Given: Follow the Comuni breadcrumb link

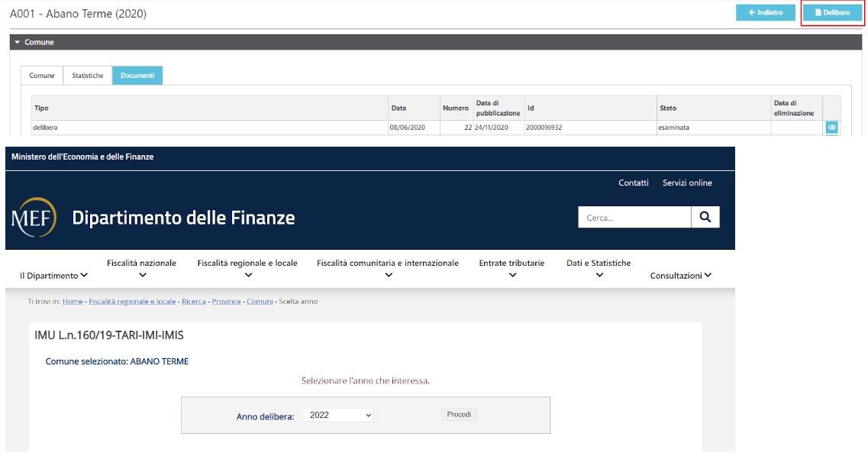Looking at the screenshot, I should point(260,302).
